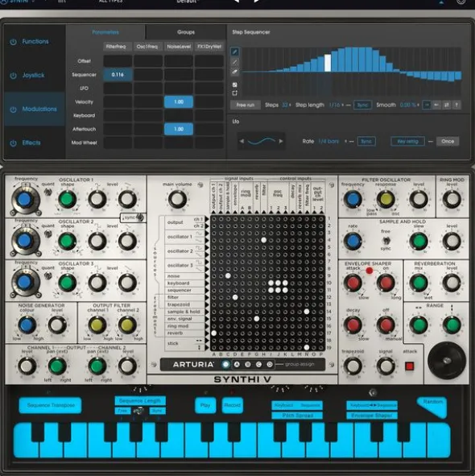Click the red attack button
475x476 pixels.
coord(410,366)
